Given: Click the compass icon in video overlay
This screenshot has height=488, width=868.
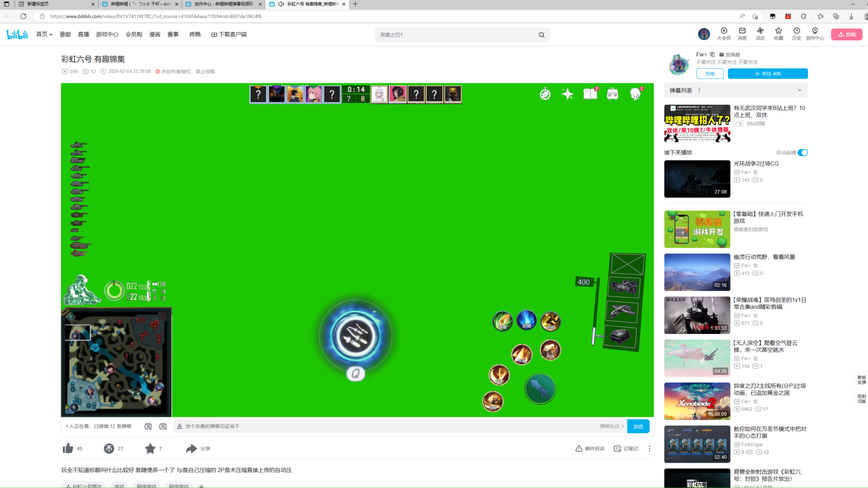Looking at the screenshot, I should [x=545, y=94].
